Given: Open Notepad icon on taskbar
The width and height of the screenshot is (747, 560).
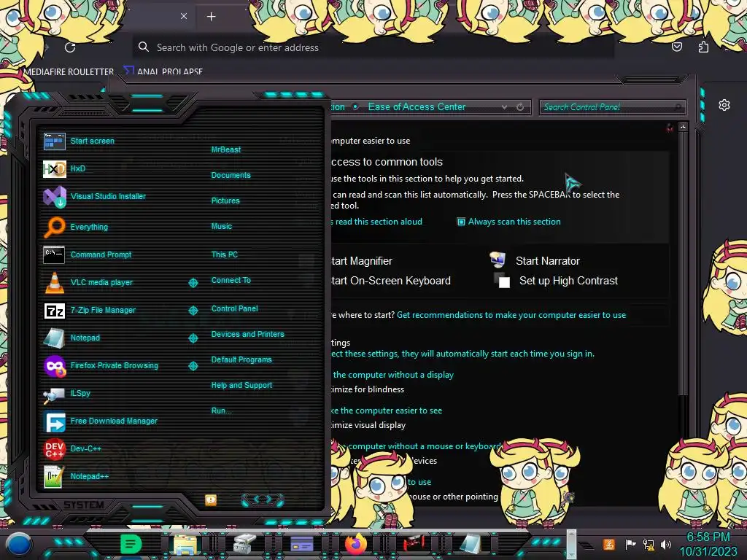Looking at the screenshot, I should (471, 544).
